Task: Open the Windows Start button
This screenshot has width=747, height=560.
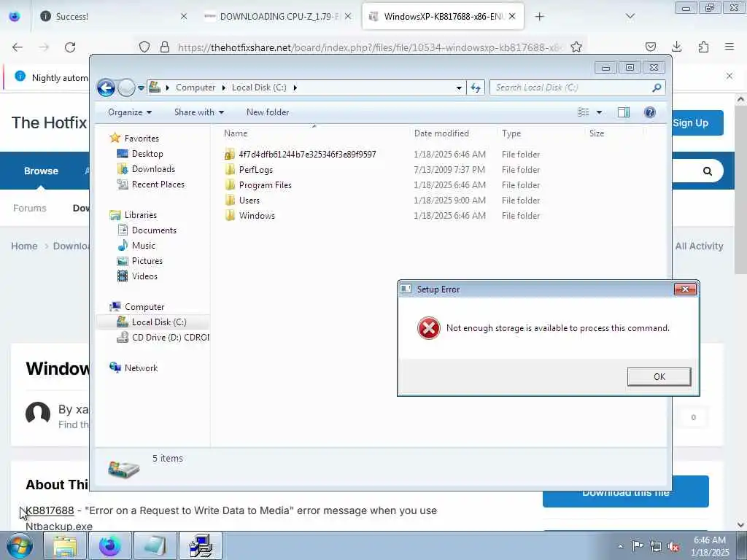Action: click(19, 545)
